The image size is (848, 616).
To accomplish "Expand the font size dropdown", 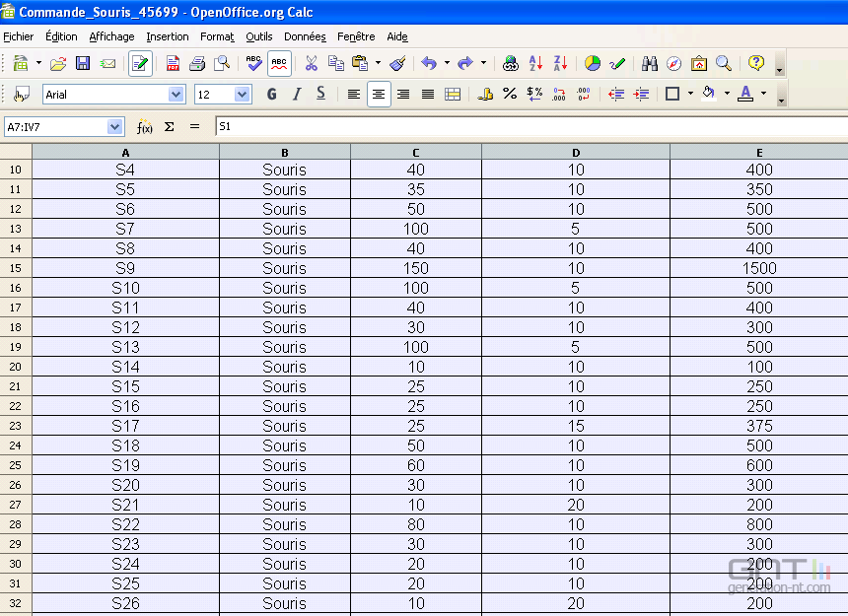I will point(243,94).
